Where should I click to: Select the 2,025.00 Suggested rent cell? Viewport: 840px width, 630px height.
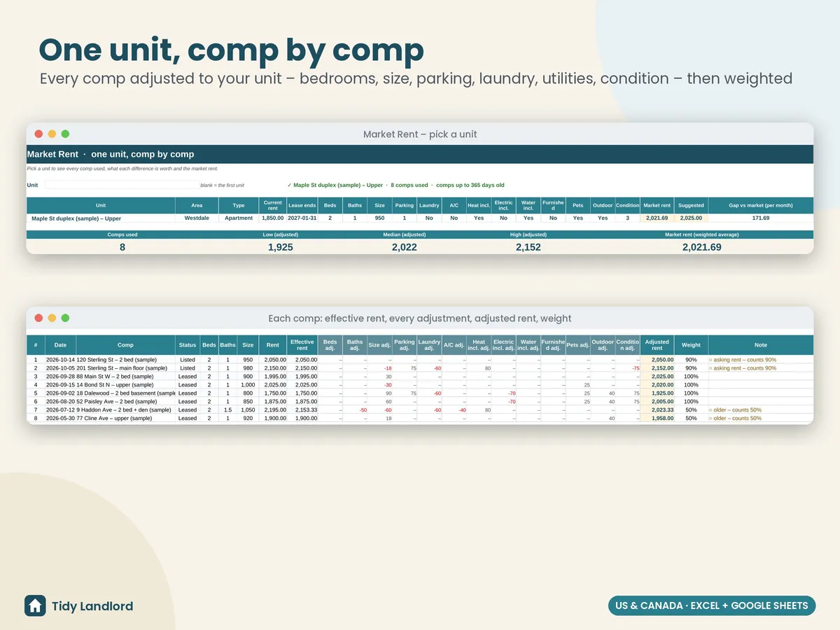691,218
